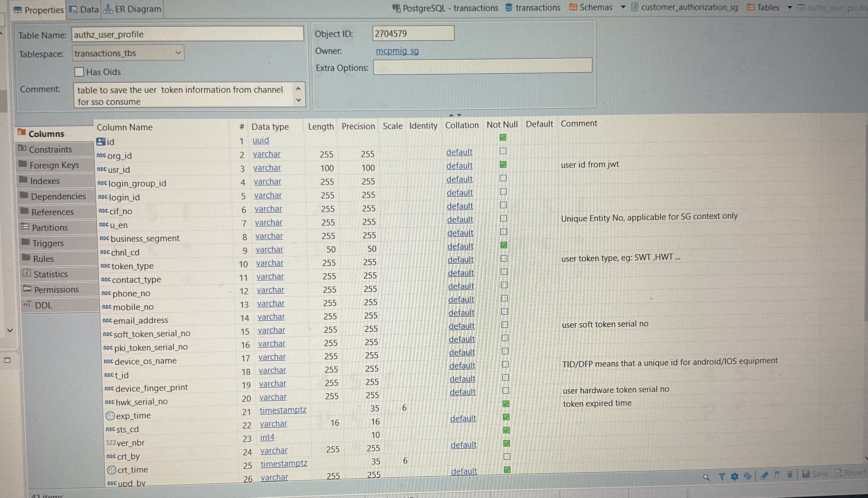Image resolution: width=868 pixels, height=498 pixels.
Task: Click the pencil edit icon
Action: pyautogui.click(x=764, y=475)
